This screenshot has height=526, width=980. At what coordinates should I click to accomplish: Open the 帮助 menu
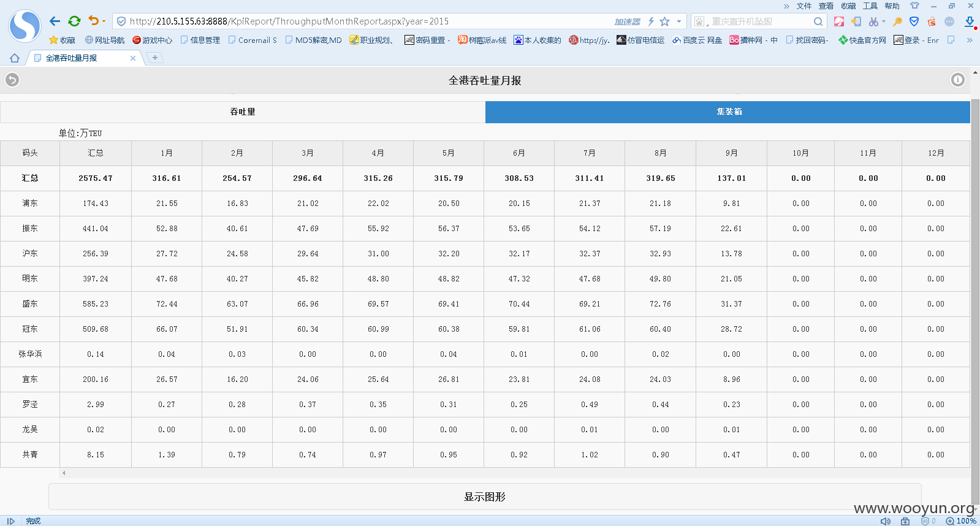[x=892, y=6]
